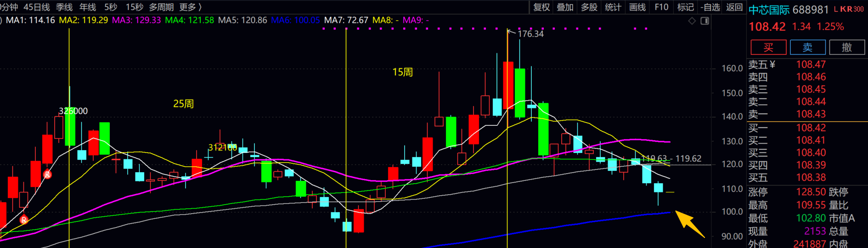This screenshot has height=248, width=868.
Task: Click the 25周 chart annotation
Action: [183, 104]
